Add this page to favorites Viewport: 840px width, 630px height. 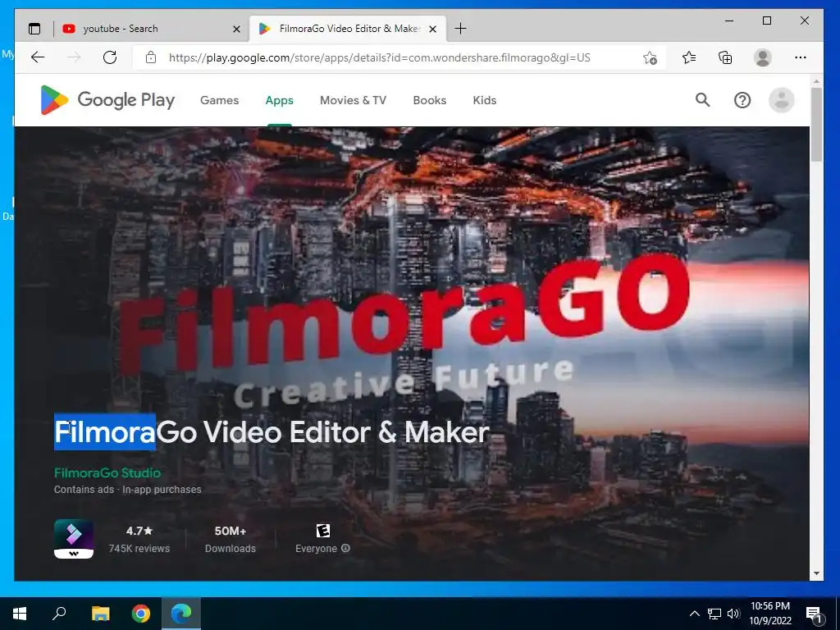[650, 57]
